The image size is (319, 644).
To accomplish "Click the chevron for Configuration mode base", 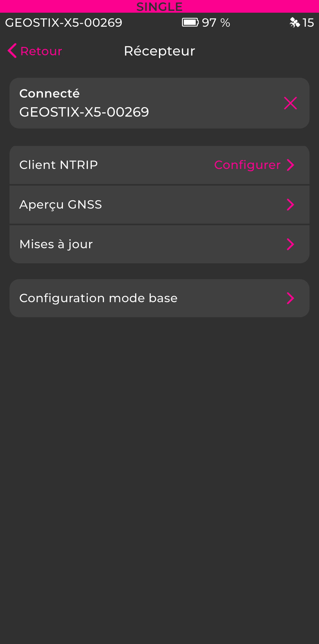I will click(x=290, y=298).
